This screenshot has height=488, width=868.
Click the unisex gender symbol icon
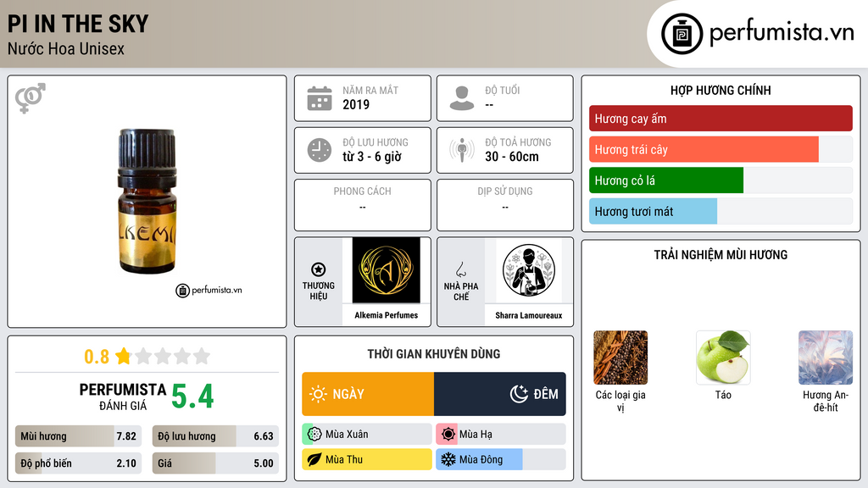point(31,98)
